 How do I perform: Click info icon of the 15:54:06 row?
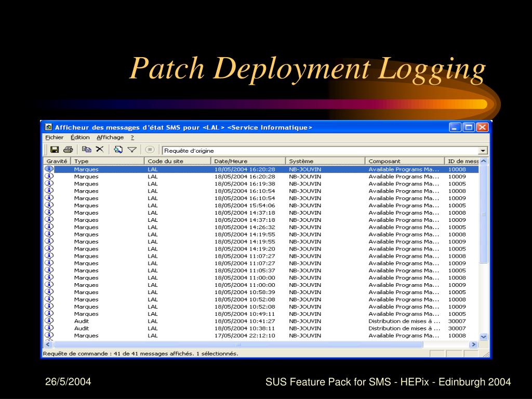click(x=49, y=205)
